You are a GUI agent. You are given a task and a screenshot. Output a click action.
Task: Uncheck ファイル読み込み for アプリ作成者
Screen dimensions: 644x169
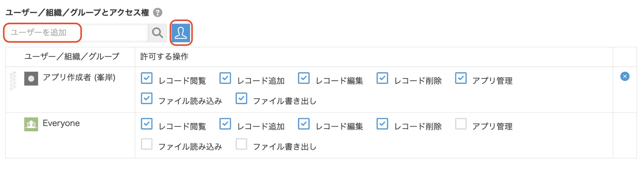pyautogui.click(x=147, y=98)
